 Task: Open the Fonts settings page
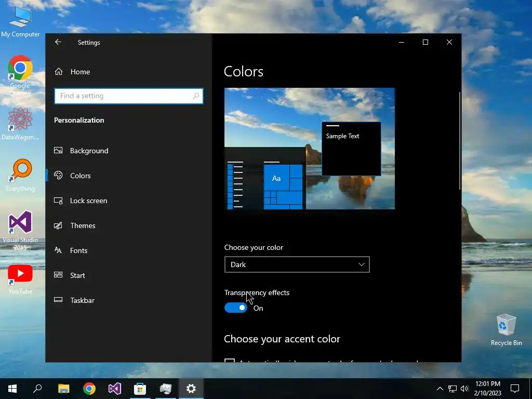(x=129, y=250)
